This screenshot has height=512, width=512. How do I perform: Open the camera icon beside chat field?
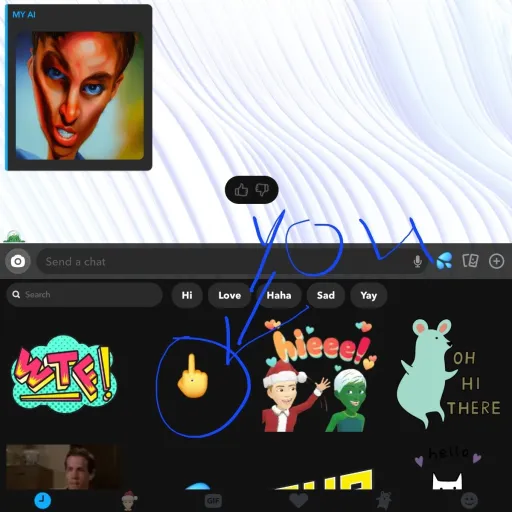(x=18, y=261)
